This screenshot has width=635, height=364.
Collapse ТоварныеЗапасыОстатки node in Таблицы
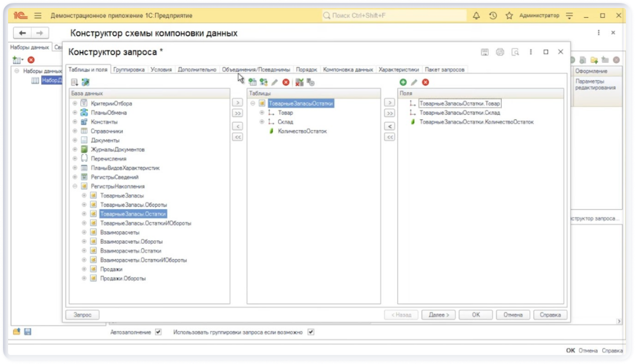click(x=253, y=104)
